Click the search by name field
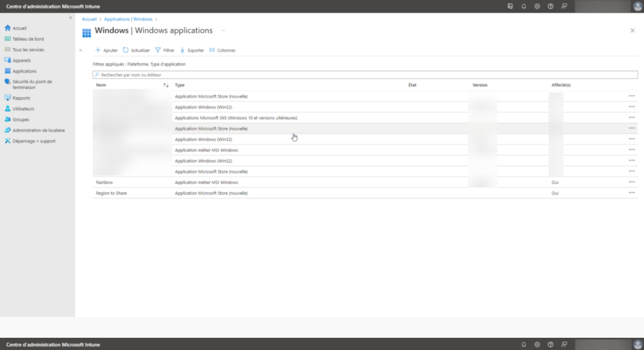Screen dimensions: 644x350 [x=365, y=75]
